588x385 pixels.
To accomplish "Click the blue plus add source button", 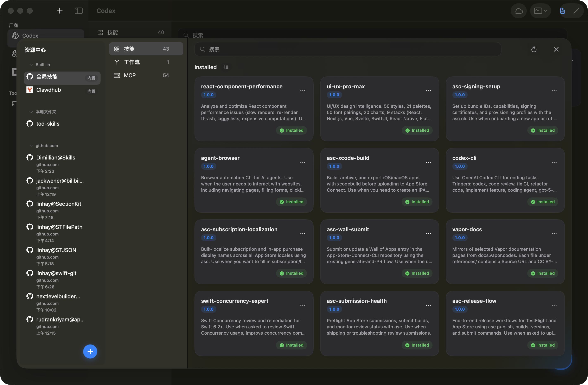I will pos(90,351).
